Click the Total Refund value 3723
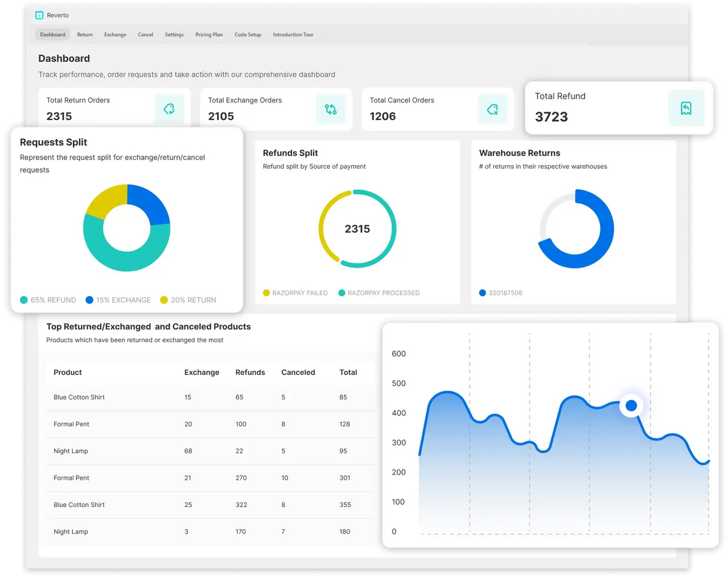 (x=551, y=116)
